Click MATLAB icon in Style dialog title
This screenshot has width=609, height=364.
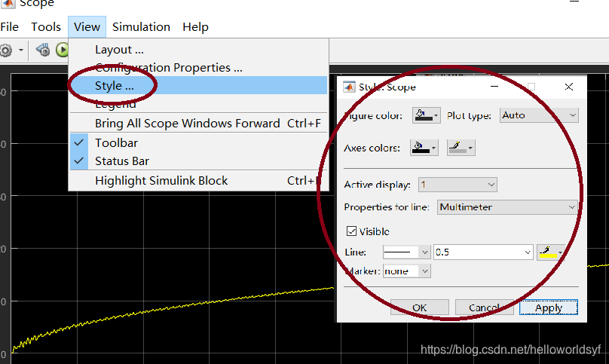click(x=348, y=87)
